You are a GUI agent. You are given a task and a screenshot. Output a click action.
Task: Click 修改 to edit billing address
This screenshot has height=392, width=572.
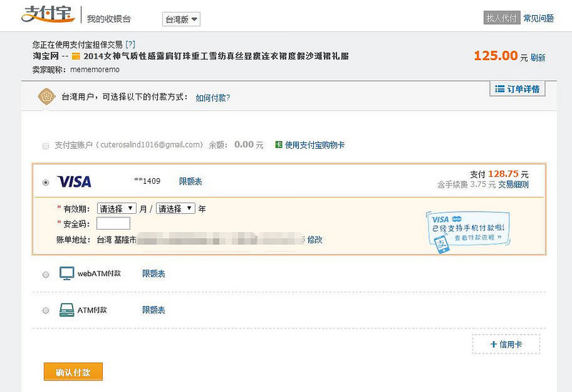click(315, 240)
